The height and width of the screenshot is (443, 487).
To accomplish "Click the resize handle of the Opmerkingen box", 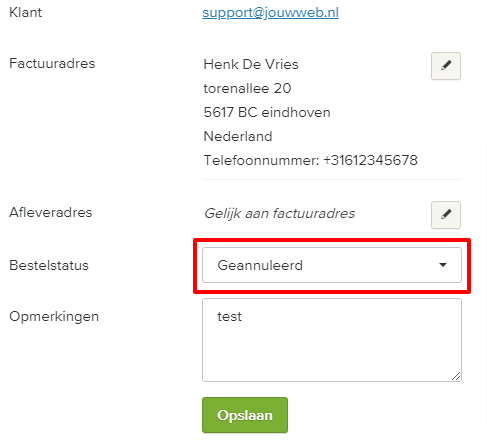I will click(x=456, y=376).
